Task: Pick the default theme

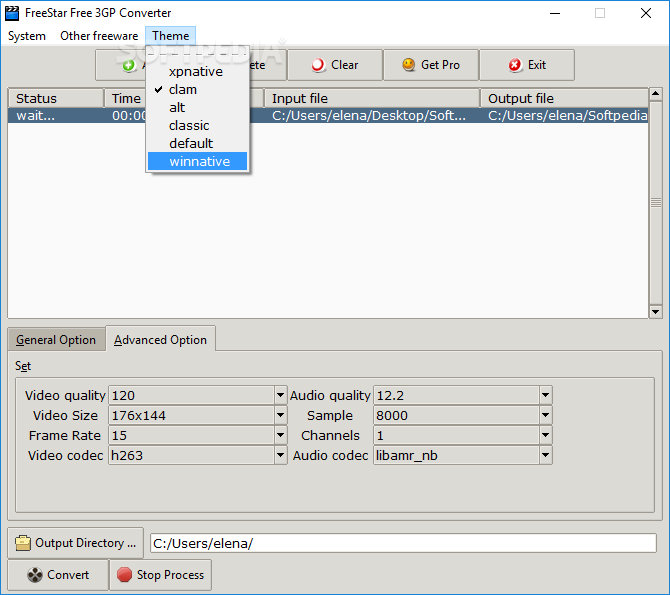Action: pos(197,143)
